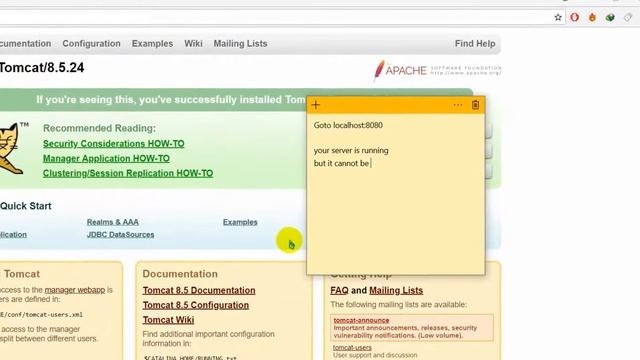The image size is (640, 360).
Task: Open Examples in the Tomcat nav bar
Action: point(152,43)
